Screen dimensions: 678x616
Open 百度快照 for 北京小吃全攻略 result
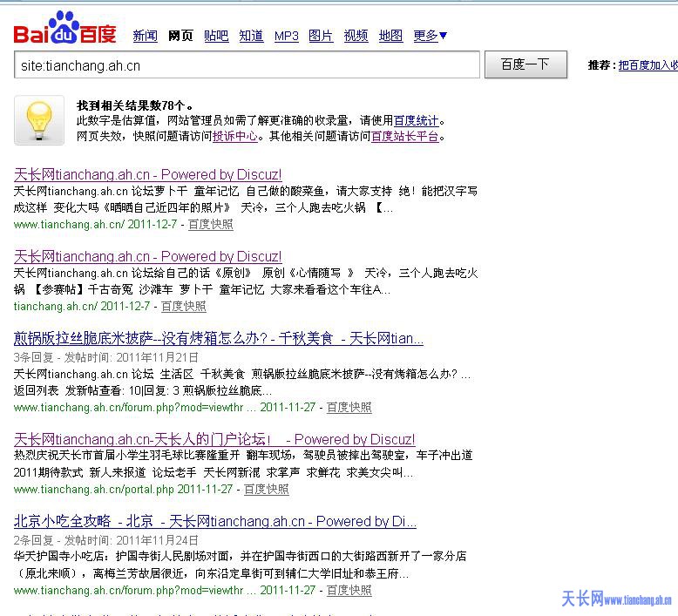pos(349,590)
